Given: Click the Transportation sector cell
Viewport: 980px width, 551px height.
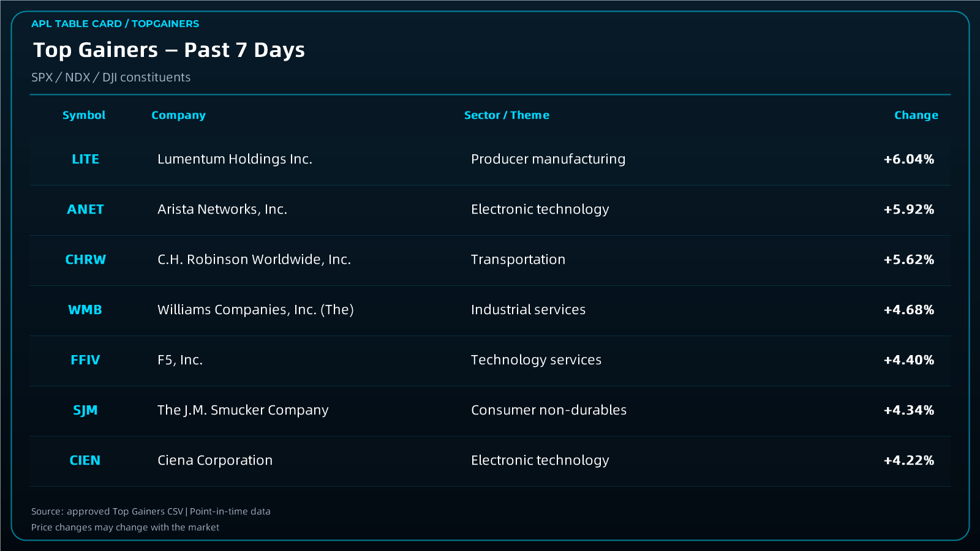Looking at the screenshot, I should point(518,260).
